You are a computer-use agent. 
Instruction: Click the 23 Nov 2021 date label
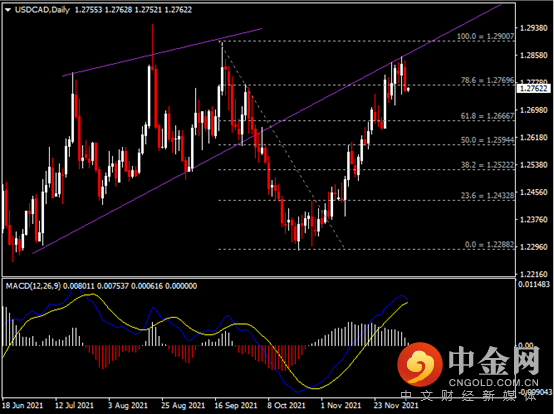point(396,405)
